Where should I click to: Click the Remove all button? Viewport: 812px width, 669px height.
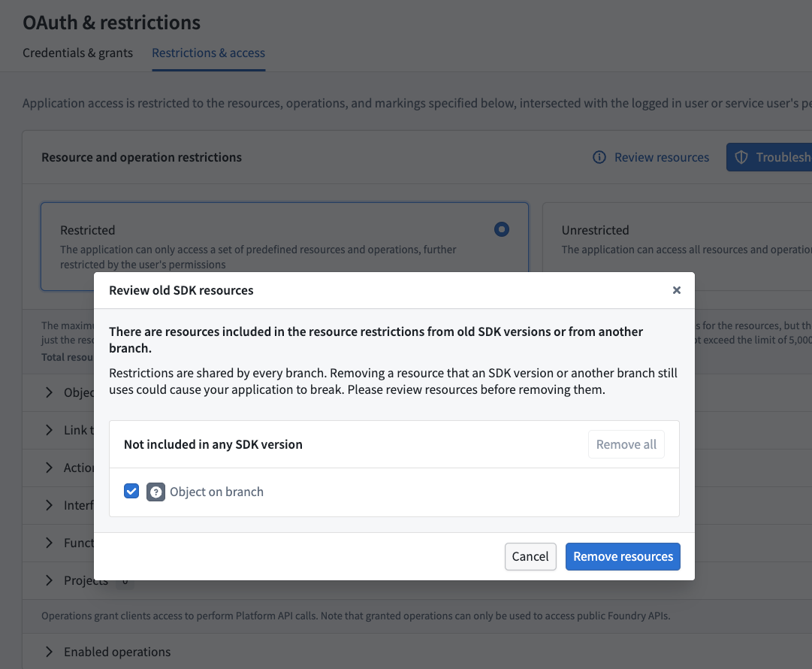626,444
